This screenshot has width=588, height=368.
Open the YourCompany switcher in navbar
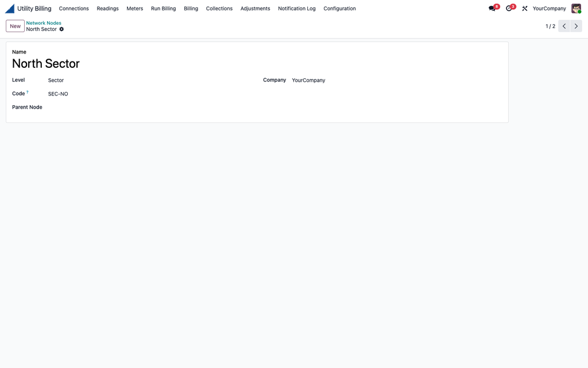[x=549, y=8]
